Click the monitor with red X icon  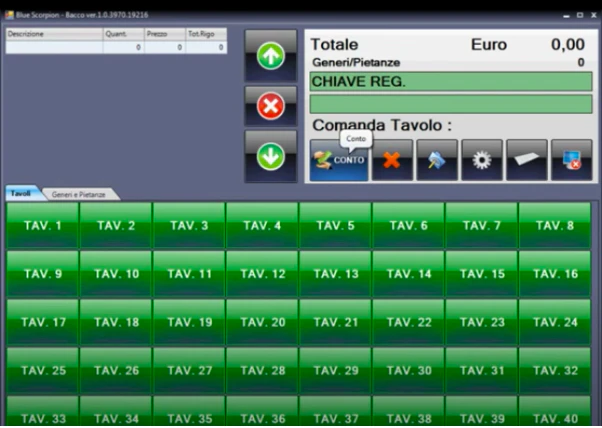click(x=572, y=160)
